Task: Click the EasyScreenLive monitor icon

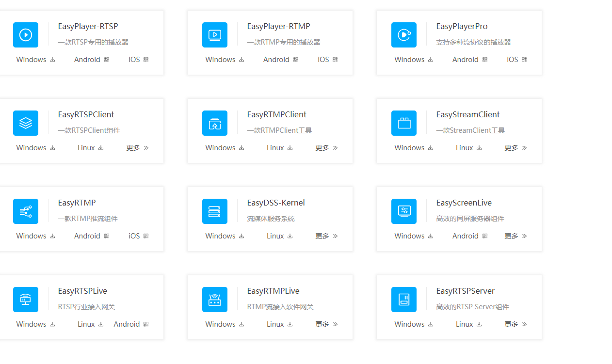Action: point(404,211)
